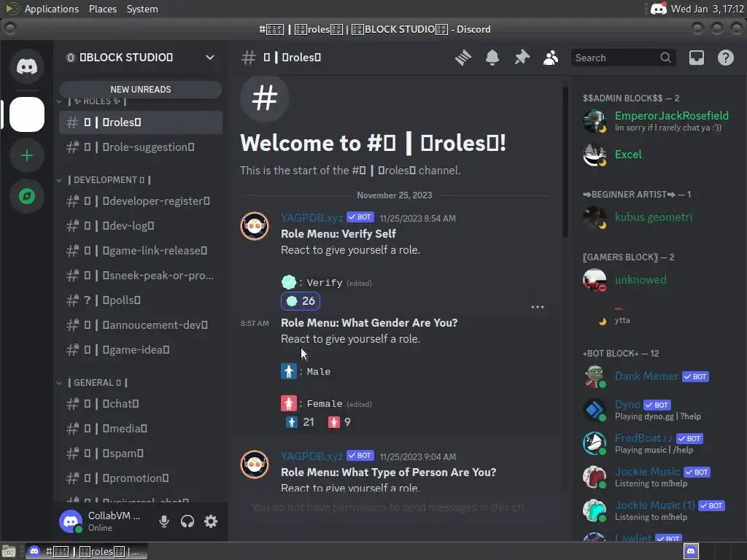
Task: Click FredBoat bot avatar
Action: pyautogui.click(x=594, y=443)
